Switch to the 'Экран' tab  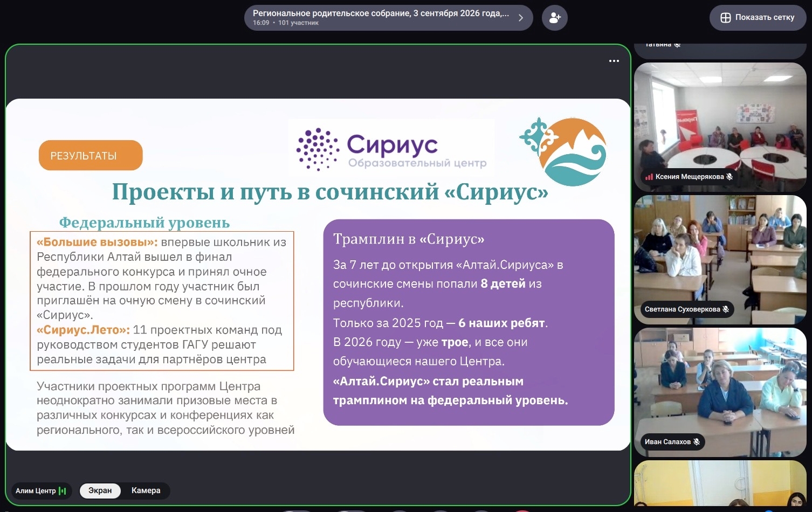(x=100, y=490)
